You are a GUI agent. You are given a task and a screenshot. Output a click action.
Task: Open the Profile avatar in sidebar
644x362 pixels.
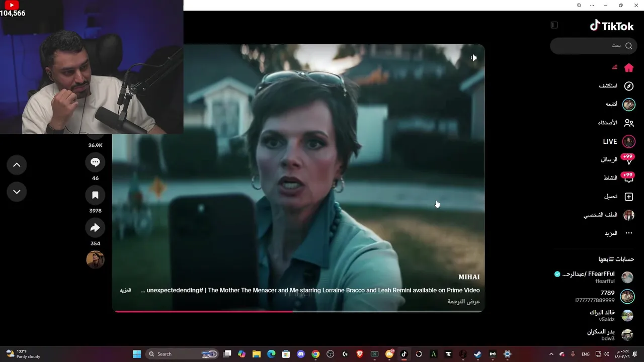point(628,215)
